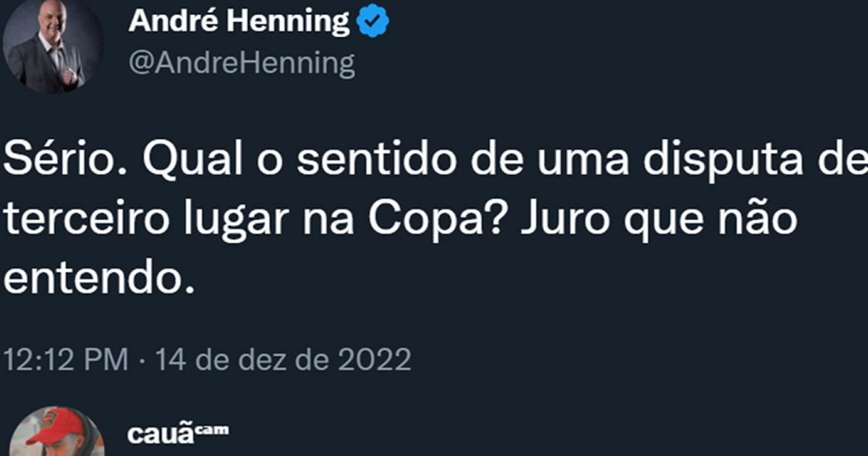
Task: Click the André Henning display name
Action: pyautogui.click(x=239, y=23)
